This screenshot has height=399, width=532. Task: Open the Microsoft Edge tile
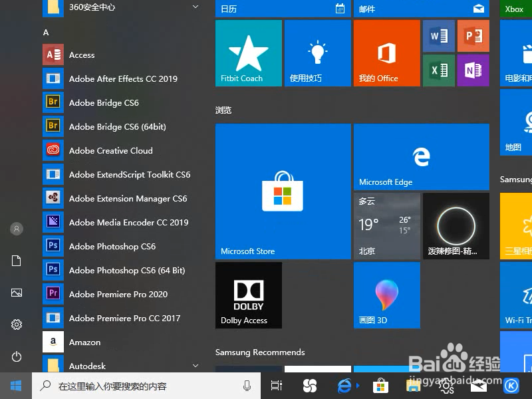pyautogui.click(x=422, y=157)
